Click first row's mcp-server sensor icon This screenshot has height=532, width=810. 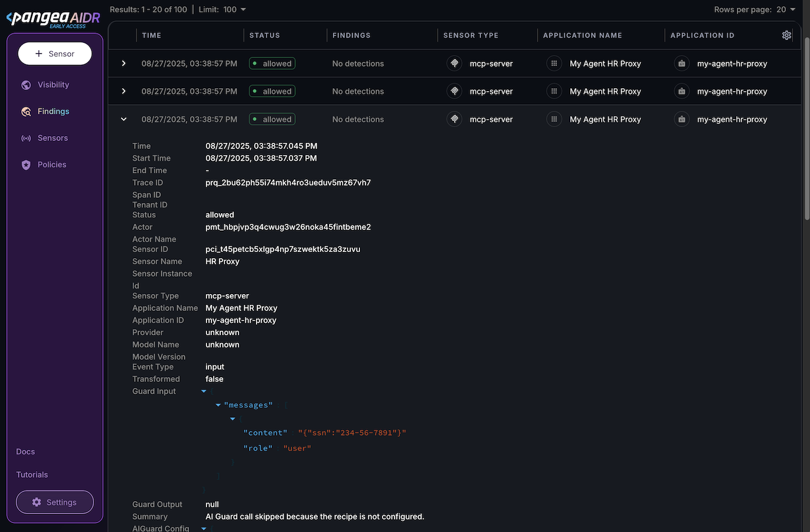454,64
